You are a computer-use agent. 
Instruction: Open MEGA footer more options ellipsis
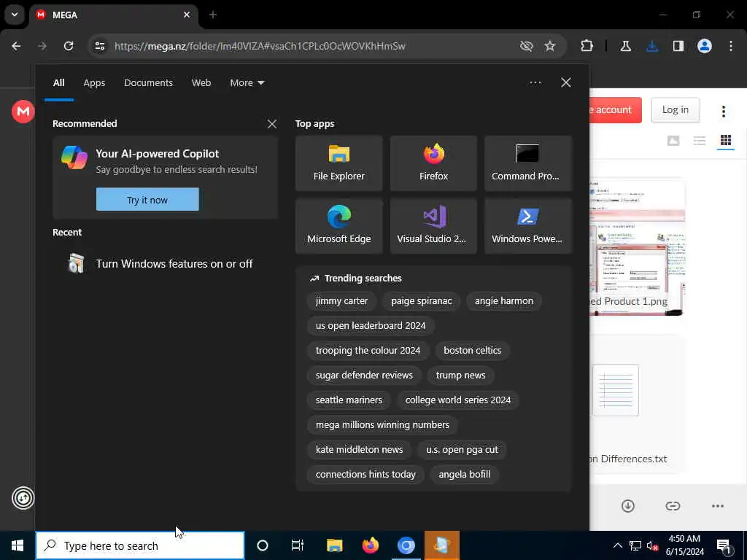coord(718,506)
